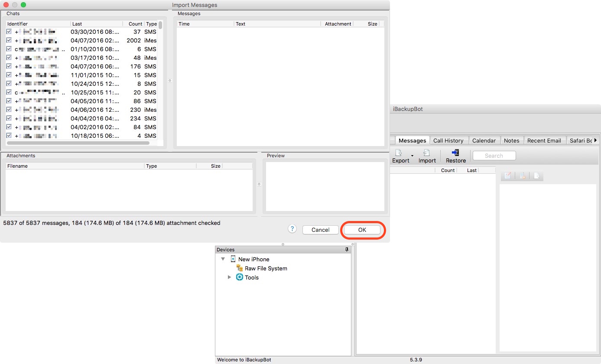The image size is (601, 364).
Task: Confirm import by pressing OK
Action: pos(362,230)
